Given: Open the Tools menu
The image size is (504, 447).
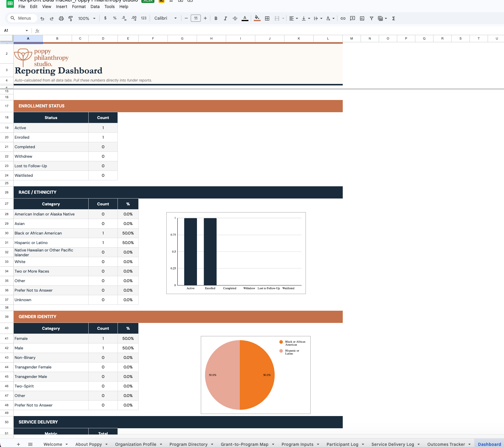Looking at the screenshot, I should coord(109,7).
